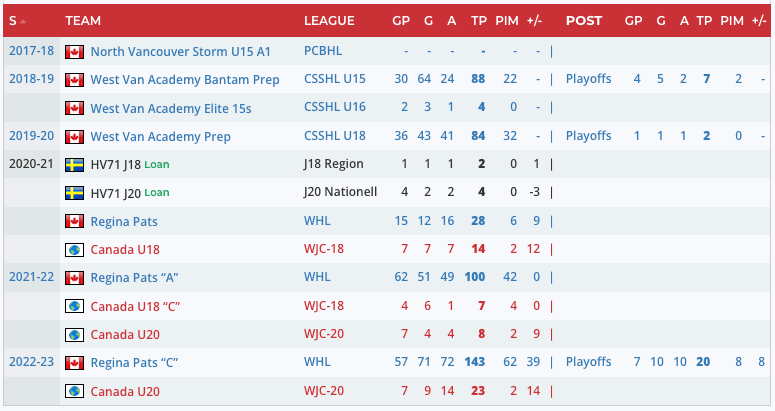
Task: Click the Canadian flag beside West Van Academy Prep
Action: (74, 136)
